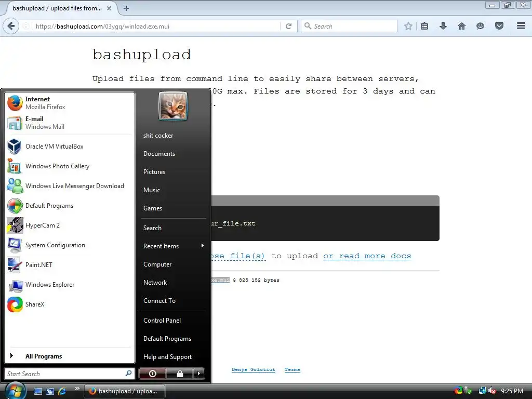
Task: Click the user account cat picture
Action: (173, 106)
